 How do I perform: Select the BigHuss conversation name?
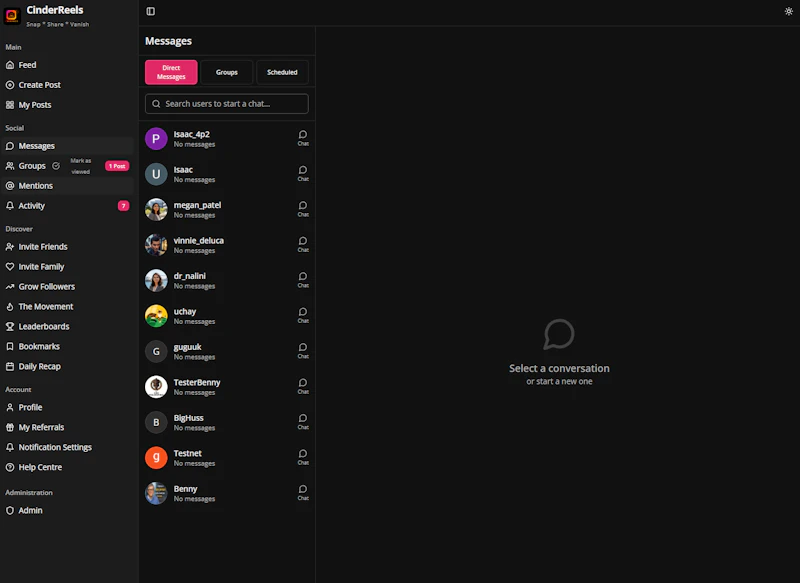(188, 418)
